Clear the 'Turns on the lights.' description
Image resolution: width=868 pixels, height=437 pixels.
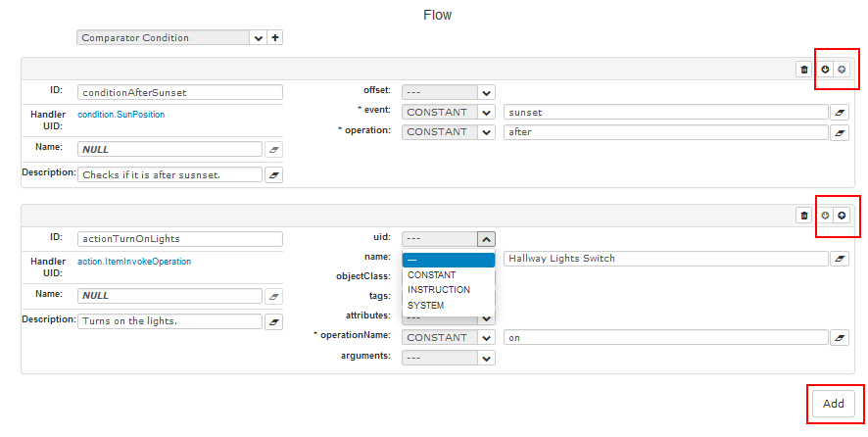click(274, 322)
